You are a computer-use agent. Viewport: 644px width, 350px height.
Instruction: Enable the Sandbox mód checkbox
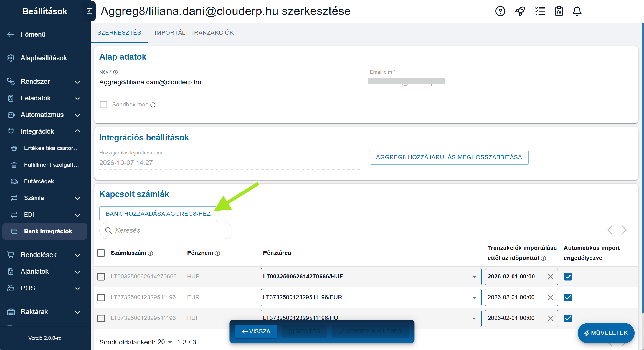(103, 105)
